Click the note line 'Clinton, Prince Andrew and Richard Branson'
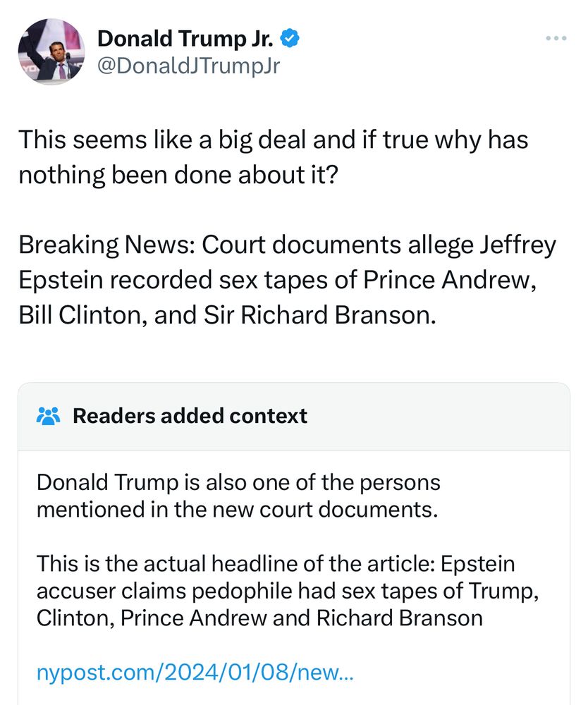The image size is (588, 705). 259,618
